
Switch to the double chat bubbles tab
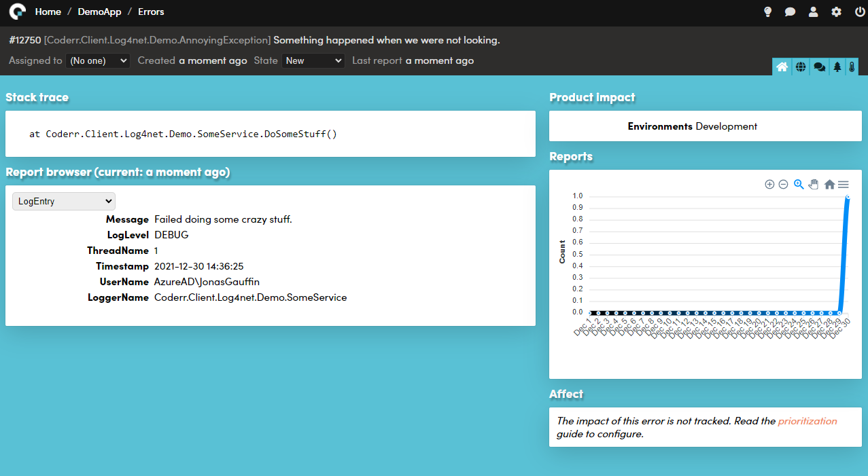819,67
